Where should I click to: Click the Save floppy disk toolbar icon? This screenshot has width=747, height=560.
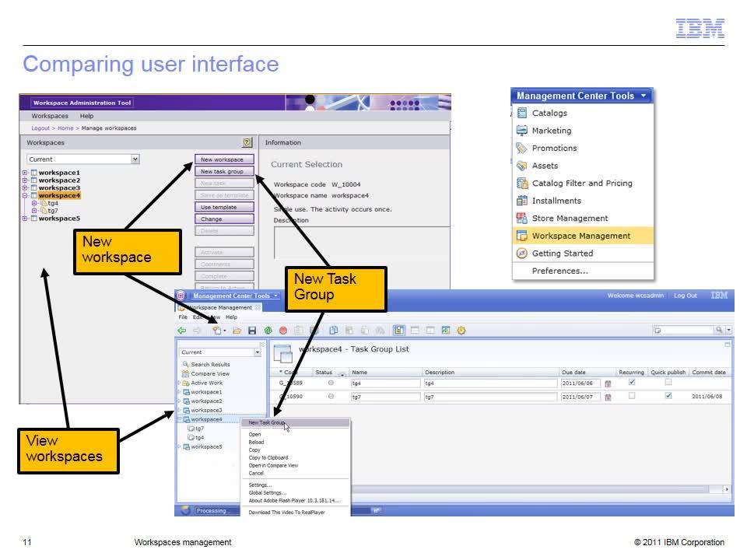point(252,331)
